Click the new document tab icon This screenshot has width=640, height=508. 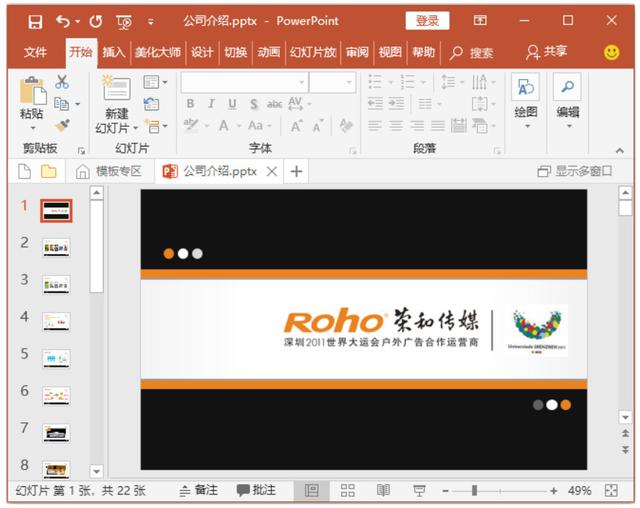click(x=24, y=171)
